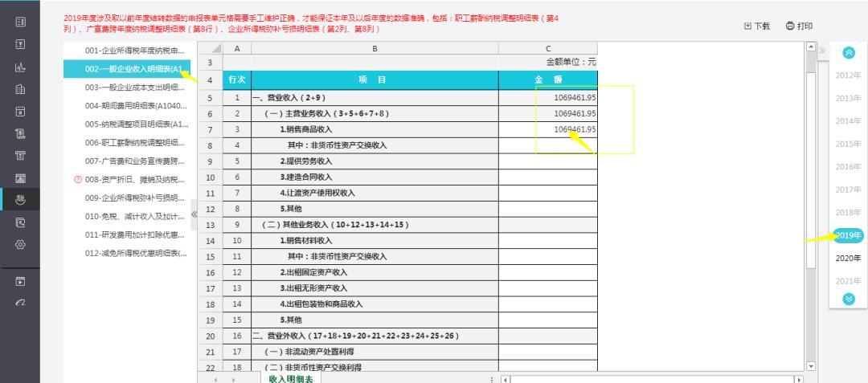Open form 008-资产折旧、摊销及纳税
Image resolution: width=868 pixels, height=383 pixels.
tap(134, 180)
